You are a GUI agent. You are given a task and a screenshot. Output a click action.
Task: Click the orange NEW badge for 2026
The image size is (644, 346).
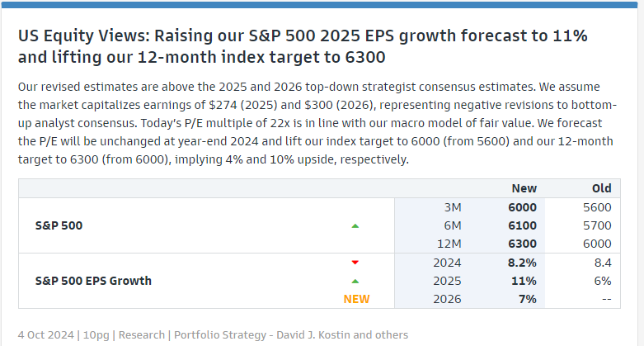356,299
